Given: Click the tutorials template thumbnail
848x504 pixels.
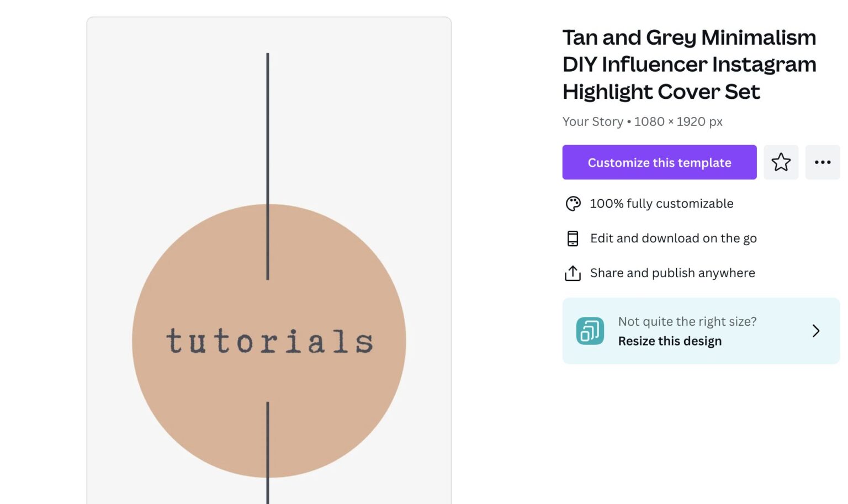Looking at the screenshot, I should click(268, 259).
